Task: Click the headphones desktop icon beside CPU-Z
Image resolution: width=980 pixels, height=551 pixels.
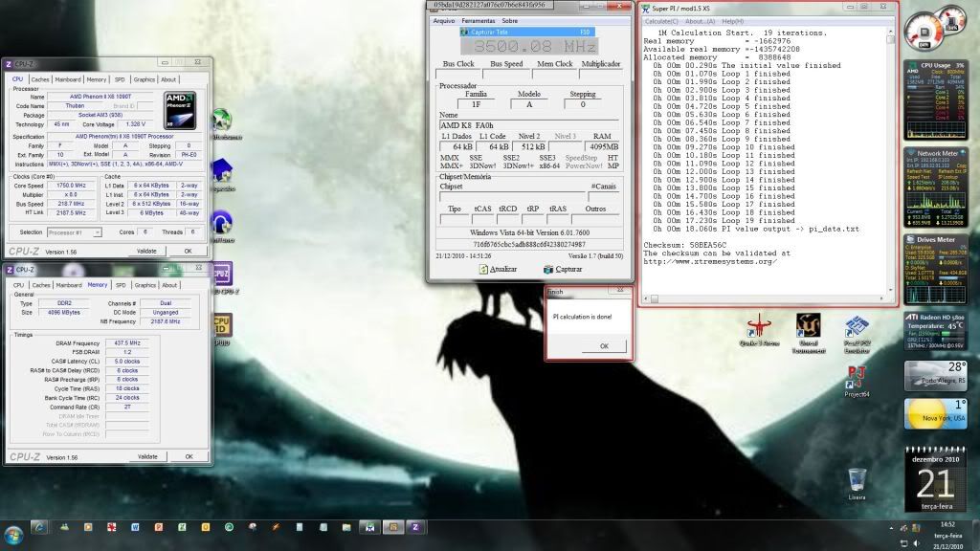Action: click(222, 224)
